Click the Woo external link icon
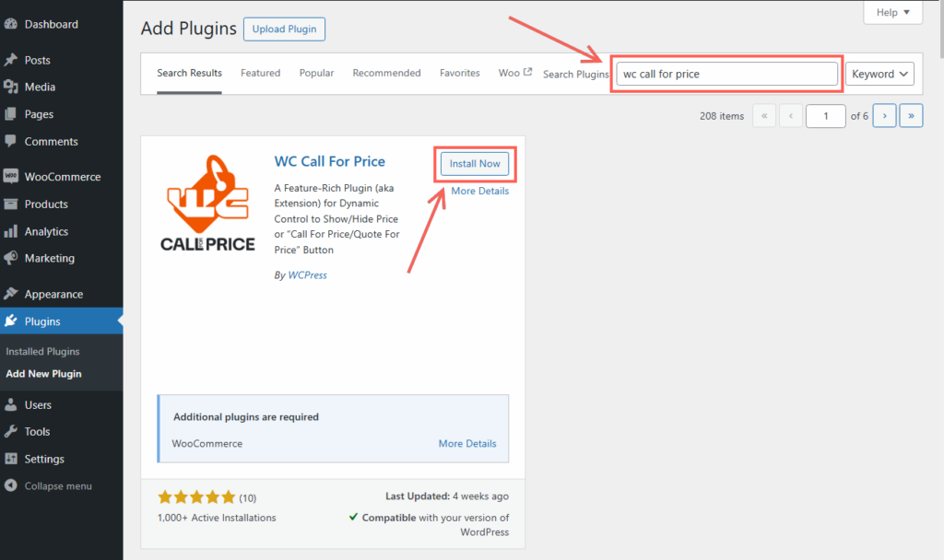Viewport: 944px width, 560px height. (x=528, y=72)
